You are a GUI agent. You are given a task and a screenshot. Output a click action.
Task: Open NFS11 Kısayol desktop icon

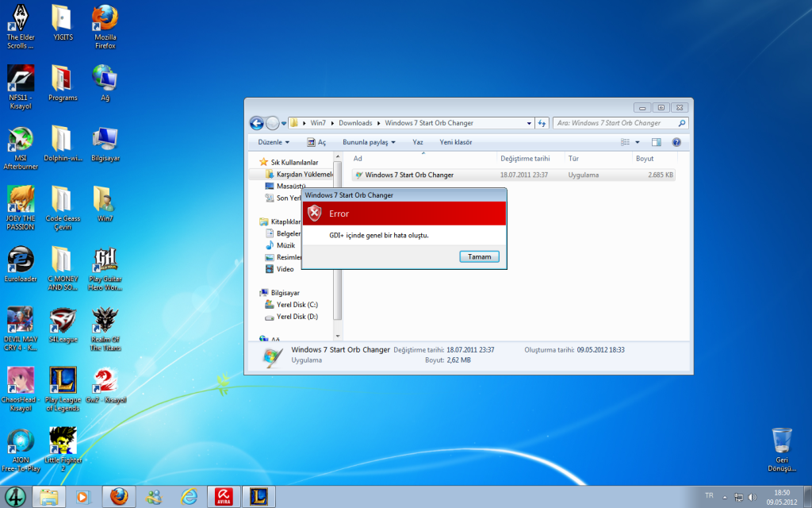point(21,87)
